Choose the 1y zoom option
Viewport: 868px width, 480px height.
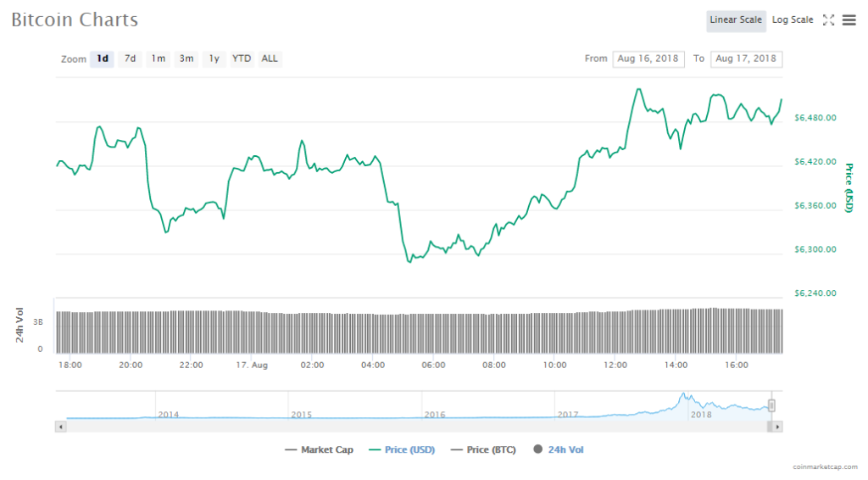214,59
